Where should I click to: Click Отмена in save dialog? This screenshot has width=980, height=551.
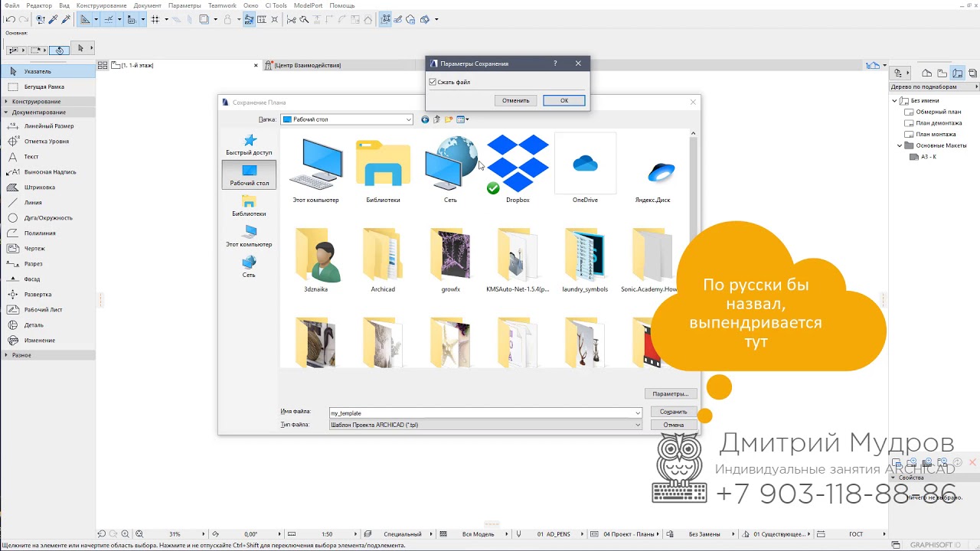coord(674,425)
